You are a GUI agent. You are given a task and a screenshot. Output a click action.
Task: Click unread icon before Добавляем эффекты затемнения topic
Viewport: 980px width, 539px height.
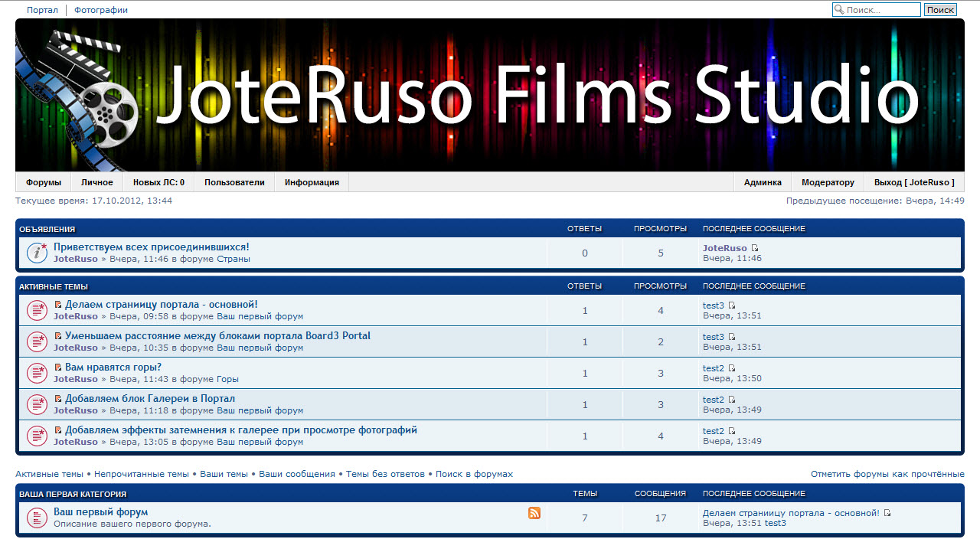[x=58, y=430]
